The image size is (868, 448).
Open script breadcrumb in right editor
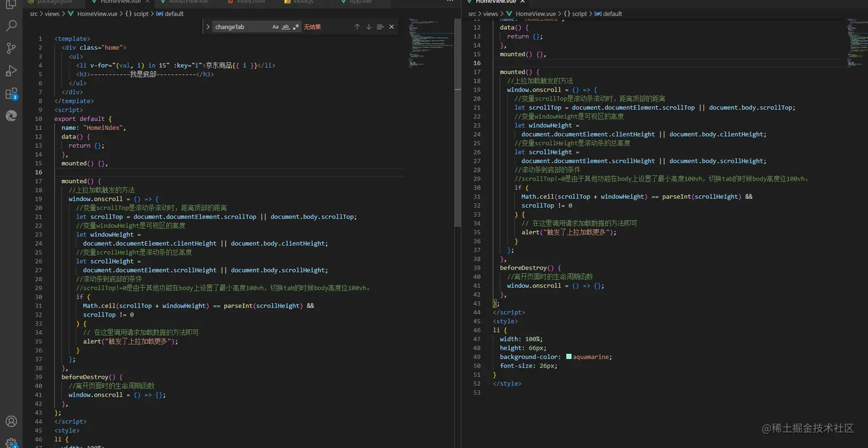(575, 14)
